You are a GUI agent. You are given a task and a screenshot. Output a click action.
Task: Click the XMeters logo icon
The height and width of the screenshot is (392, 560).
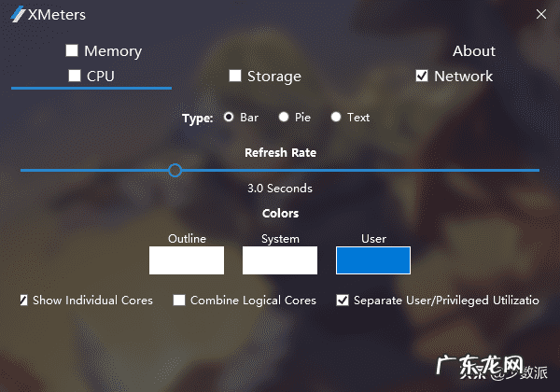click(x=18, y=14)
